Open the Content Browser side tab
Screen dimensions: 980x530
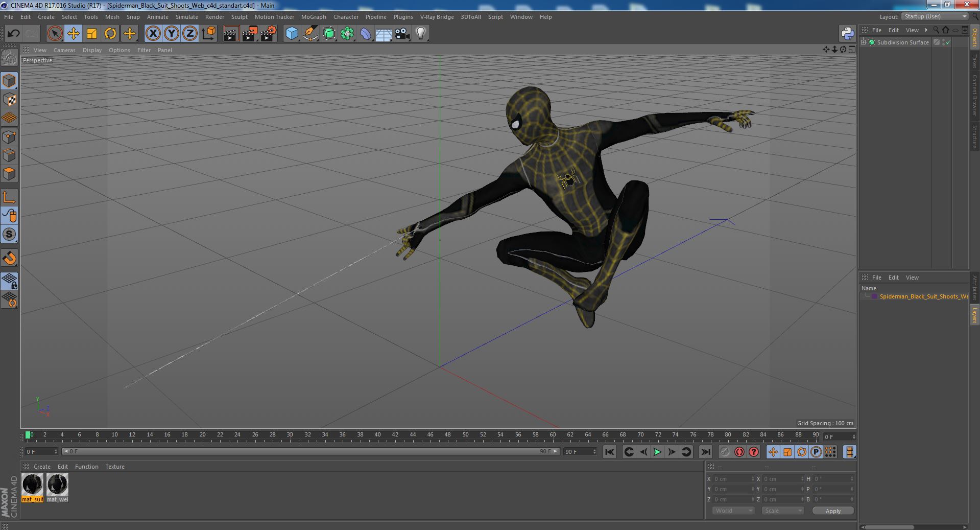974,95
